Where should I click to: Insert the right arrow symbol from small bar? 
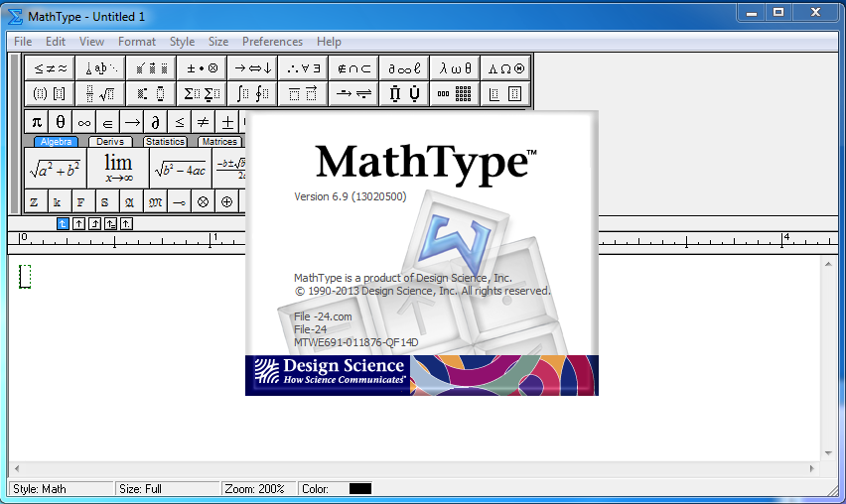[131, 122]
